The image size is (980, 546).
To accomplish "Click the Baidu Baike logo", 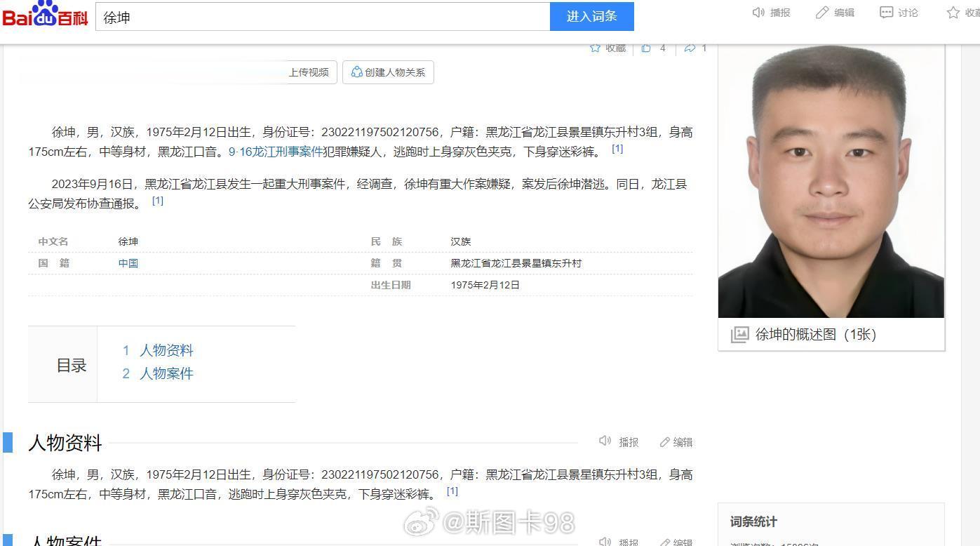I will coord(46,15).
